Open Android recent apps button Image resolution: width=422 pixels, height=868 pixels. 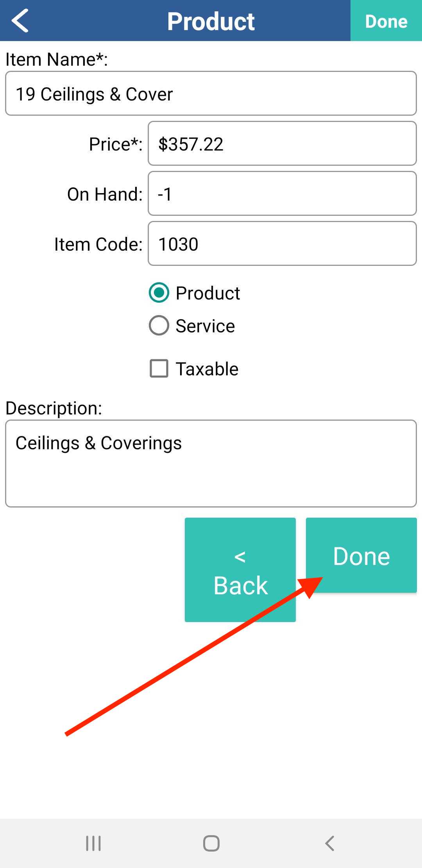[93, 843]
